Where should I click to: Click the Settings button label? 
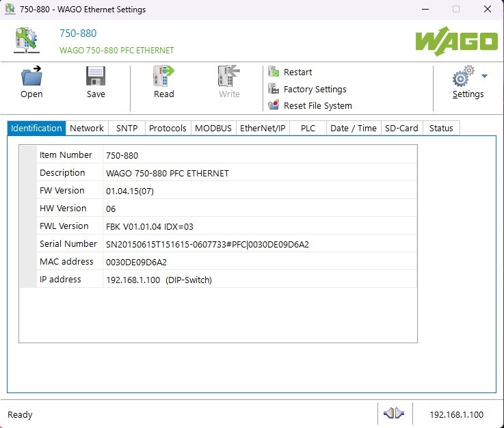(x=468, y=94)
